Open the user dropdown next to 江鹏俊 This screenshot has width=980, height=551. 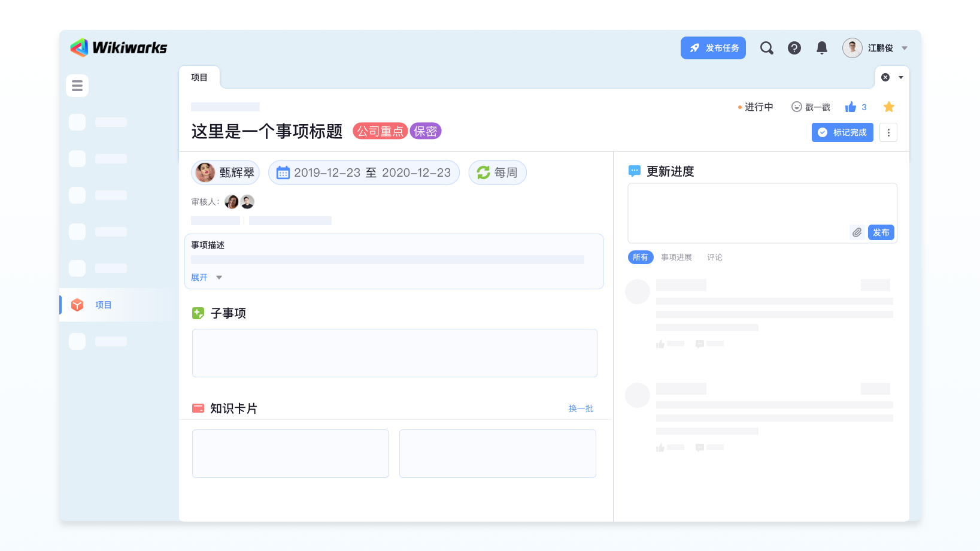(x=905, y=48)
